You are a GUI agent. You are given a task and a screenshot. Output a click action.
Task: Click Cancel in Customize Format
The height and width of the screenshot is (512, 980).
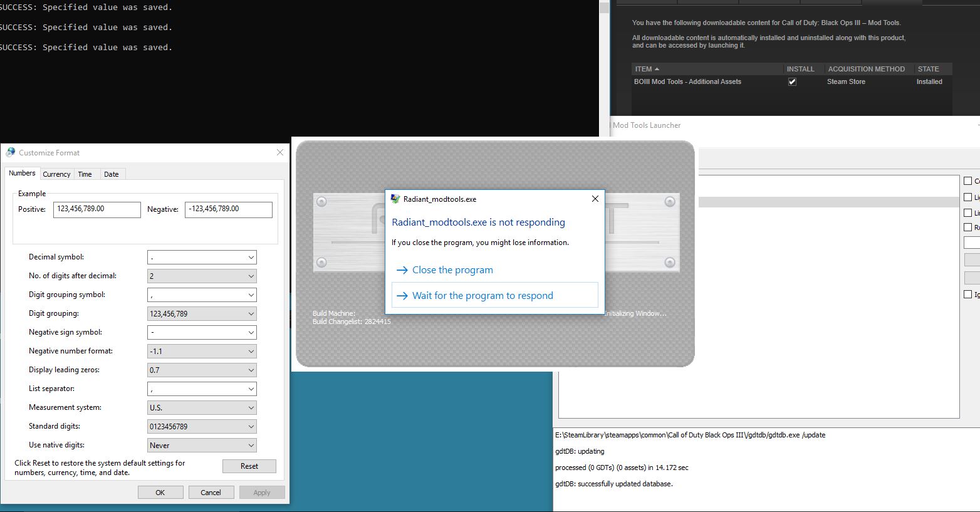pyautogui.click(x=211, y=493)
